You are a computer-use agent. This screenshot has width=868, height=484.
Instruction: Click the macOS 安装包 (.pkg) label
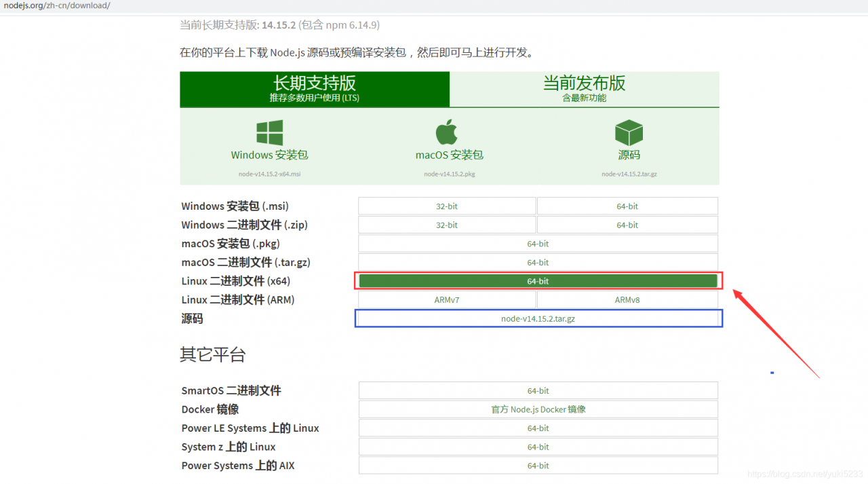point(231,244)
